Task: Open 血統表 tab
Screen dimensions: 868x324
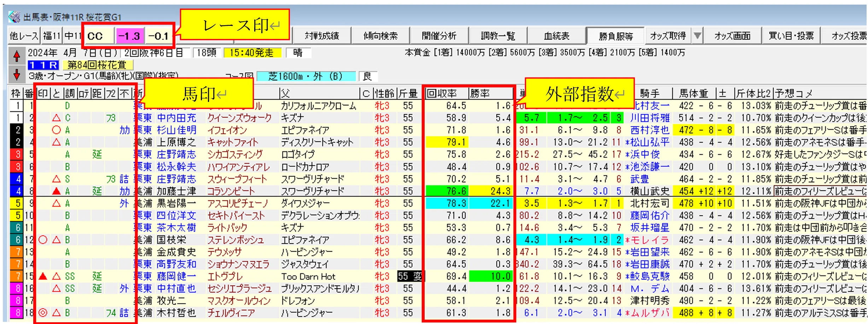Action: tap(557, 36)
